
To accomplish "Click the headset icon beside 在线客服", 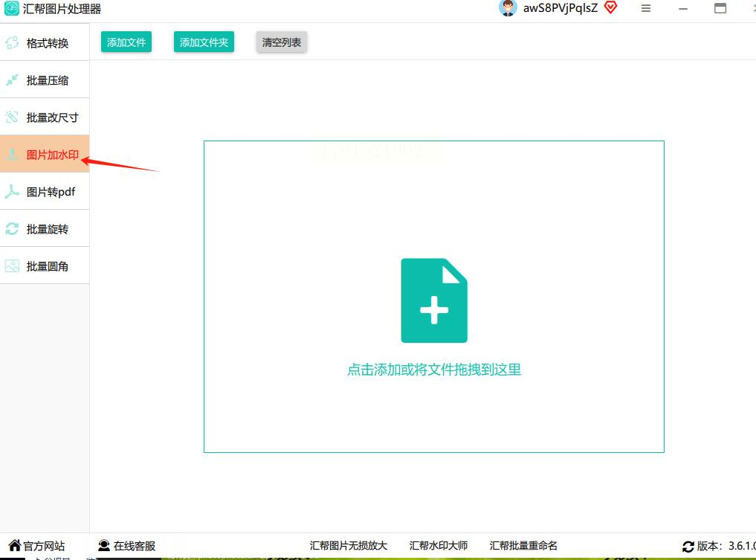I will click(103, 545).
